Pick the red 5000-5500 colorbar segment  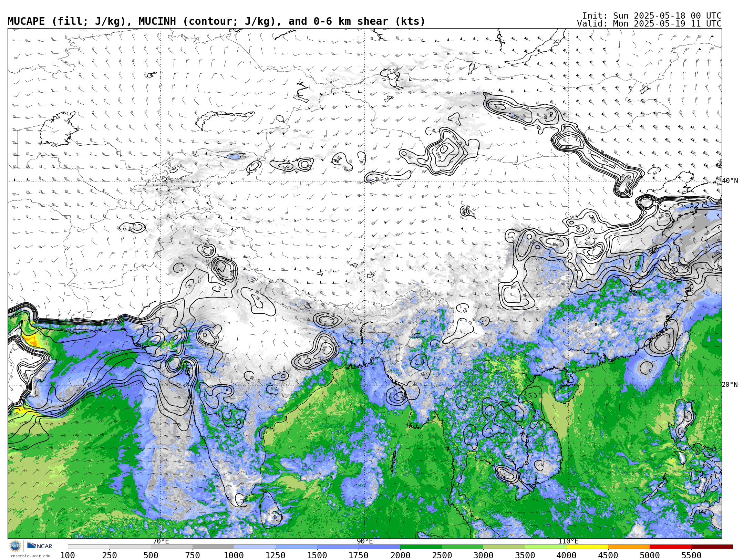671,547
